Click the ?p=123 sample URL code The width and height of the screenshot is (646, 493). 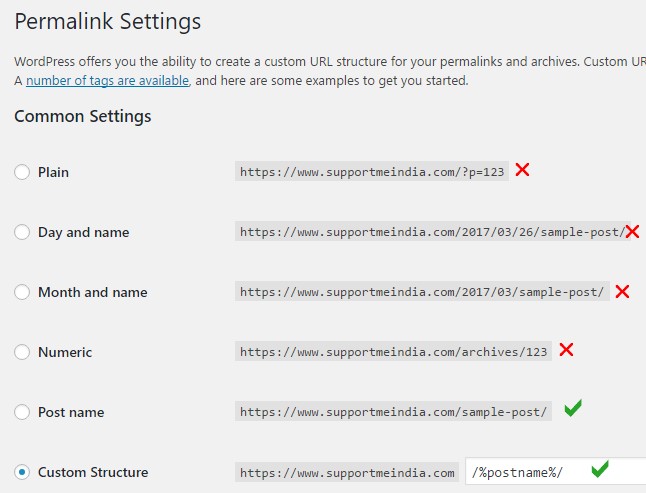pyautogui.click(x=372, y=171)
